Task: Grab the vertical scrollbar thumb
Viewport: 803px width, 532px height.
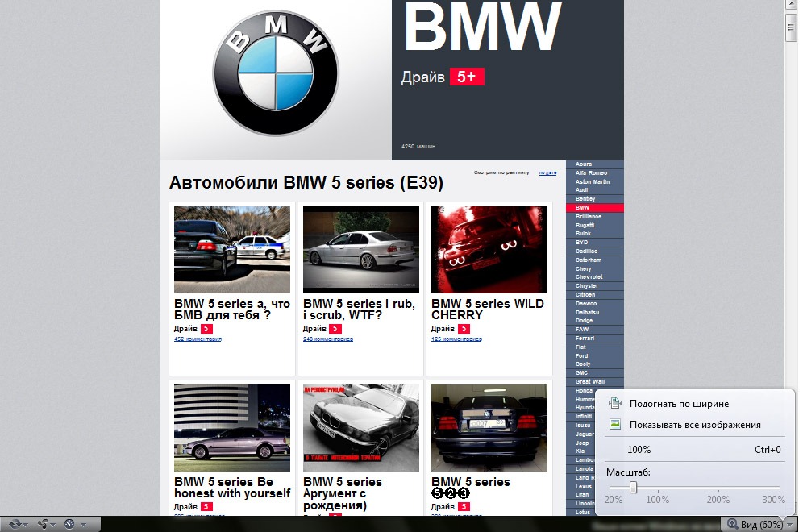Action: [791, 27]
